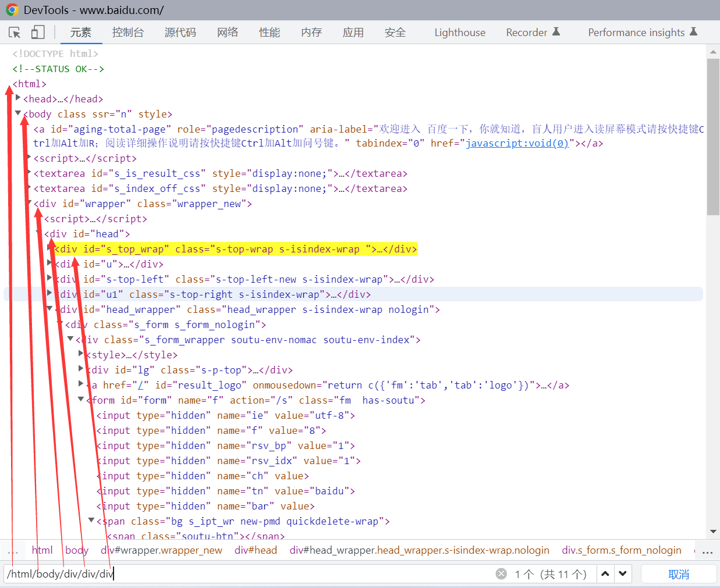Click right breadcrumb overflow ellipsis

[x=708, y=551]
